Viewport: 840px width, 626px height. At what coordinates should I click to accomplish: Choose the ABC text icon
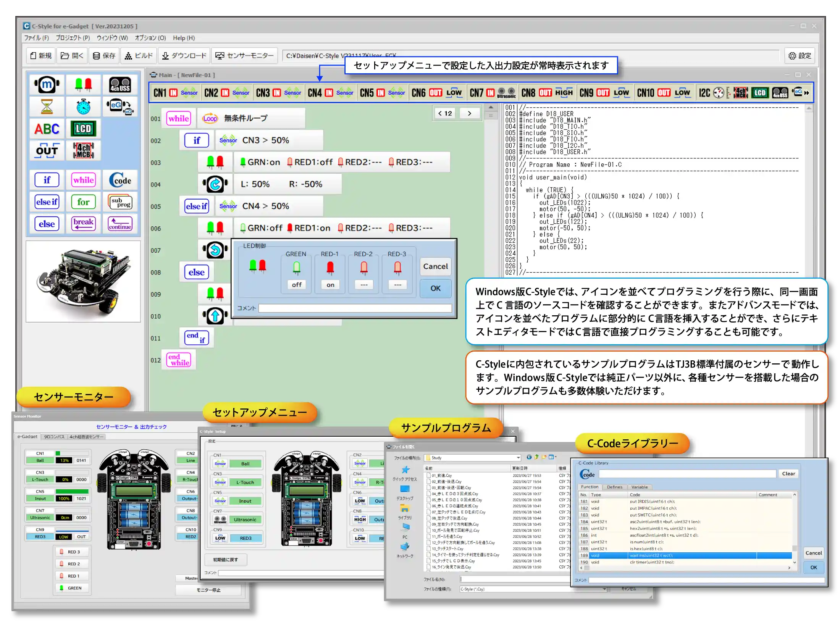click(47, 129)
